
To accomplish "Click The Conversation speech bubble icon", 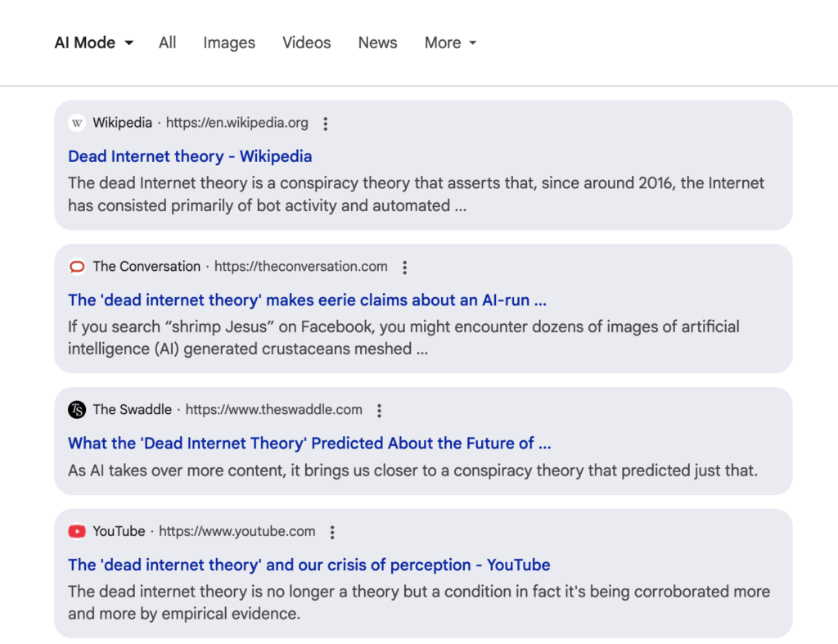I will pyautogui.click(x=77, y=267).
